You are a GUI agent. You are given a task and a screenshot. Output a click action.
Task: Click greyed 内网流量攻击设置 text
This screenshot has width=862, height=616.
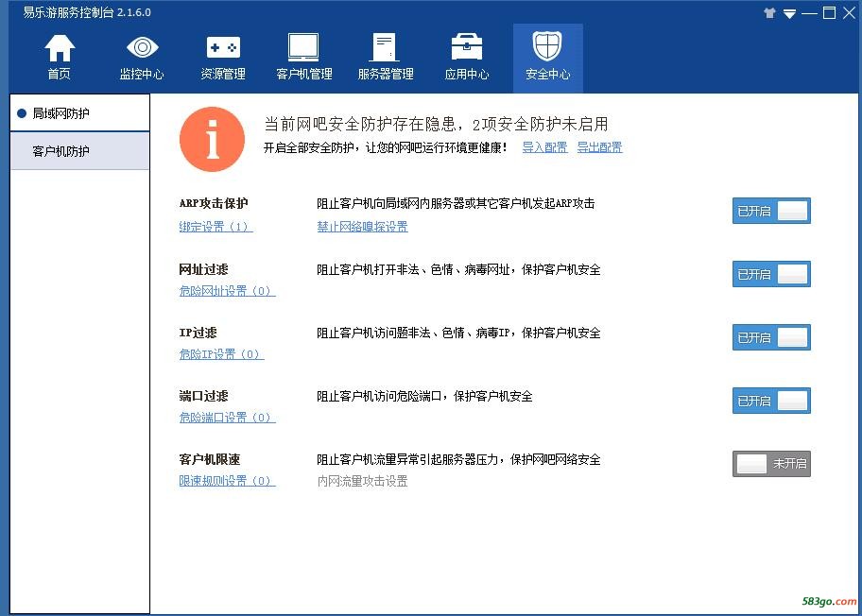(x=362, y=481)
